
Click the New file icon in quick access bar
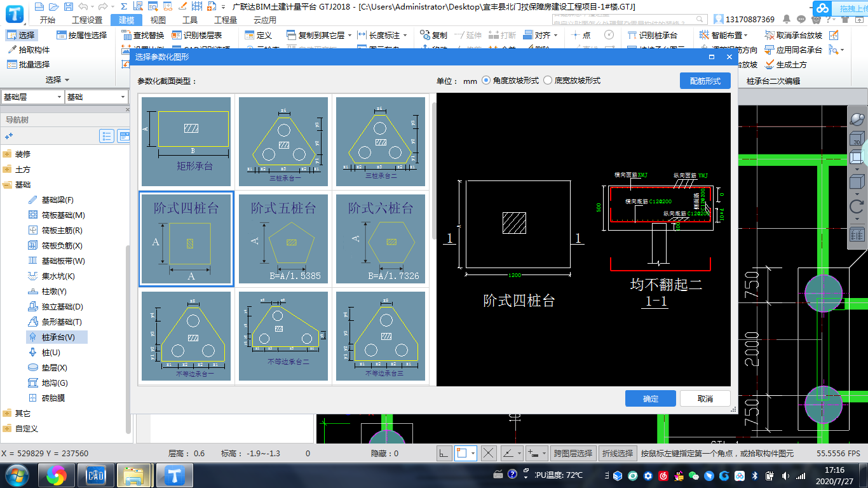[x=39, y=6]
